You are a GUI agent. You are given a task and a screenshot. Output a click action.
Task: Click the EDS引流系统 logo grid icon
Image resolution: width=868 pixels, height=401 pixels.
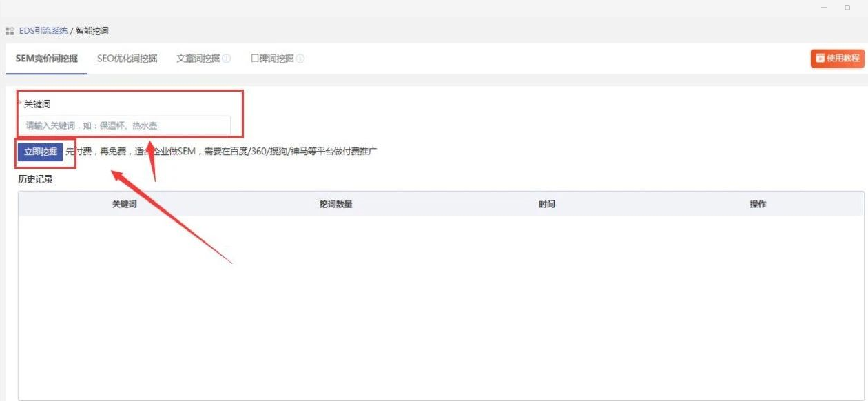(10, 30)
